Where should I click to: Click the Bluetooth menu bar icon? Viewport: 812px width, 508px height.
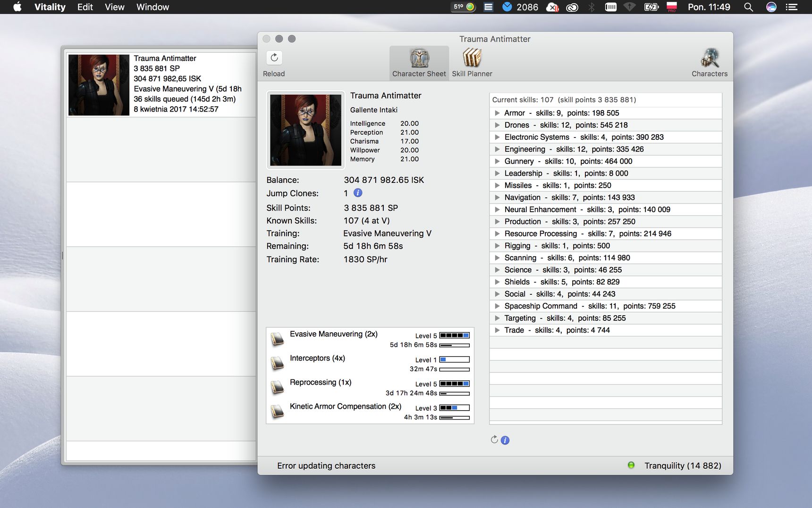[591, 7]
